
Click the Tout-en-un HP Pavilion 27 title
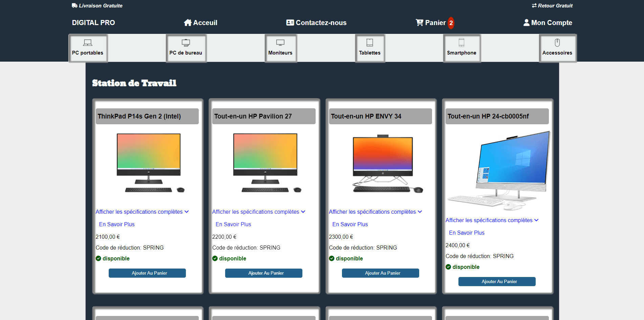[253, 116]
